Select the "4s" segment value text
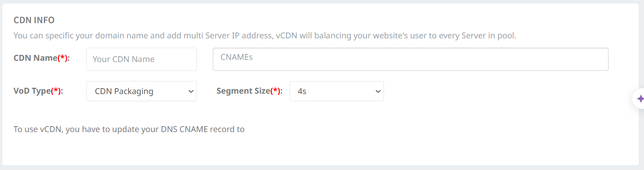The width and height of the screenshot is (644, 170). point(302,91)
